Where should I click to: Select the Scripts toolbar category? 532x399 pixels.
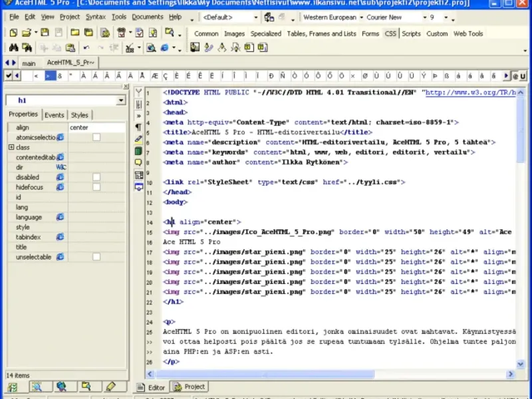pyautogui.click(x=411, y=34)
